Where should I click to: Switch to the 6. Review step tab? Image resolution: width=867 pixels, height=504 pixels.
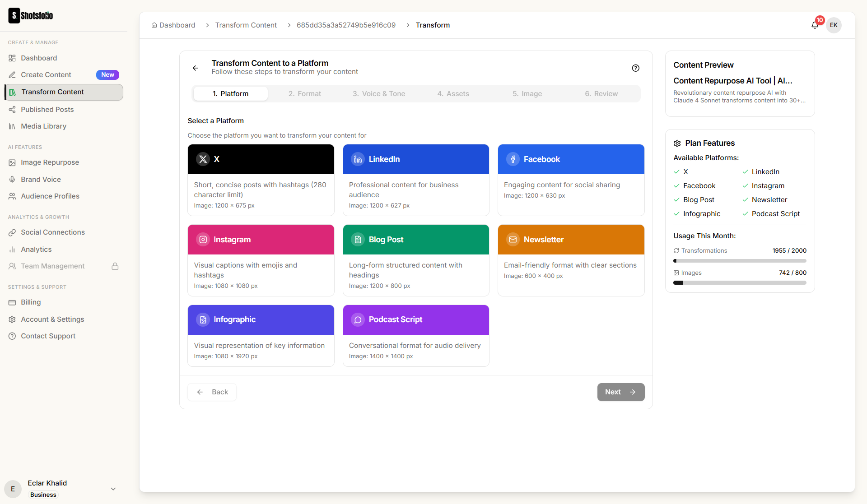tap(601, 93)
